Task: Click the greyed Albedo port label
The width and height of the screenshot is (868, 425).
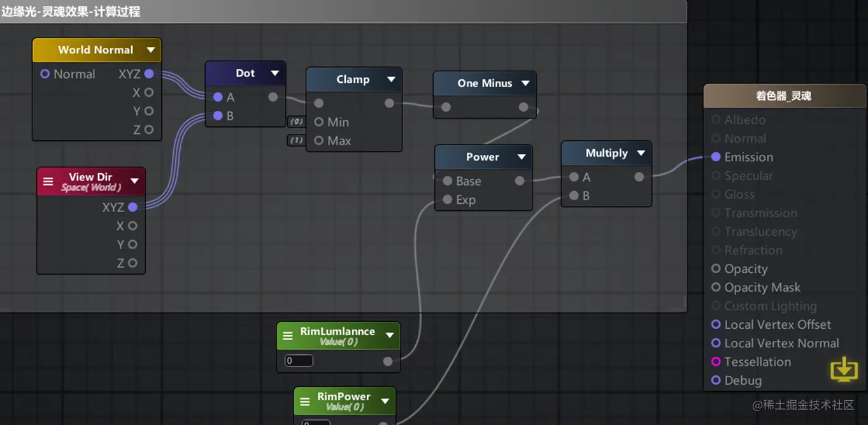Action: pos(744,120)
